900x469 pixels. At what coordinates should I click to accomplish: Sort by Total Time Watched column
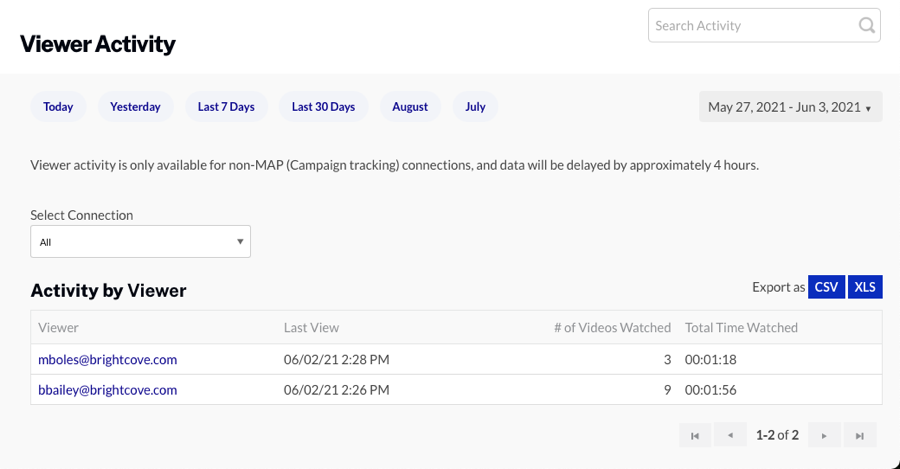click(741, 327)
